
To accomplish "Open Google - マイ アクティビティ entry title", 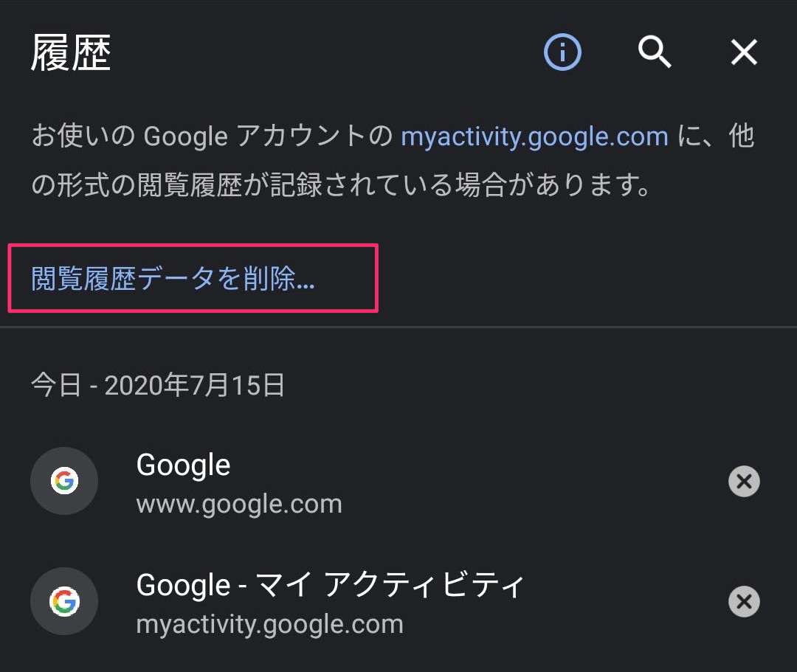I will [x=331, y=586].
